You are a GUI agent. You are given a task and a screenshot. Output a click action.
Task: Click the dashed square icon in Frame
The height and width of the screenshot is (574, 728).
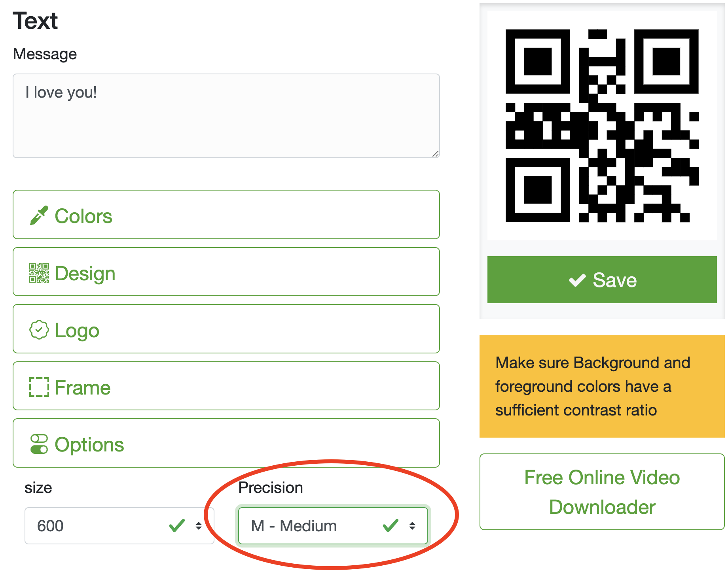coord(39,387)
